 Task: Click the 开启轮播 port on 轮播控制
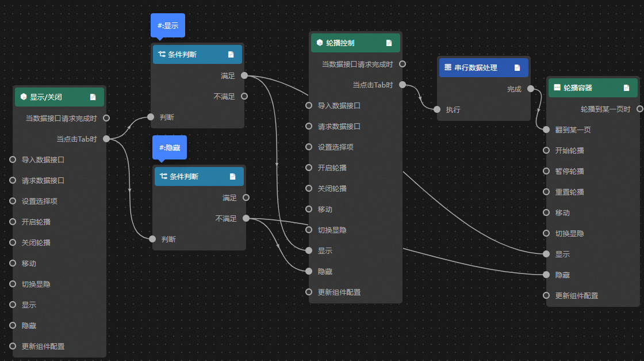(x=308, y=168)
